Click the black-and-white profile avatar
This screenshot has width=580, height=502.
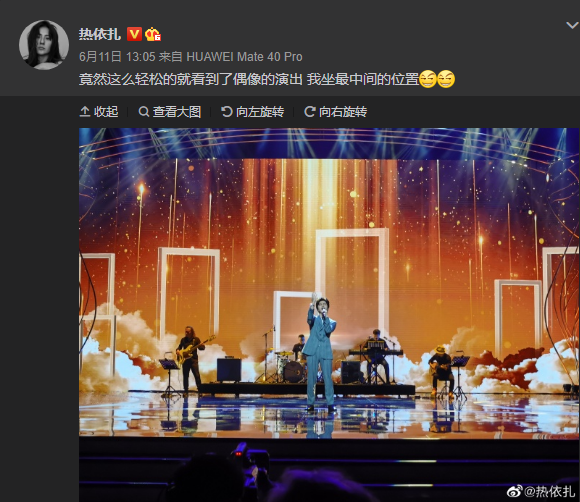click(x=44, y=45)
